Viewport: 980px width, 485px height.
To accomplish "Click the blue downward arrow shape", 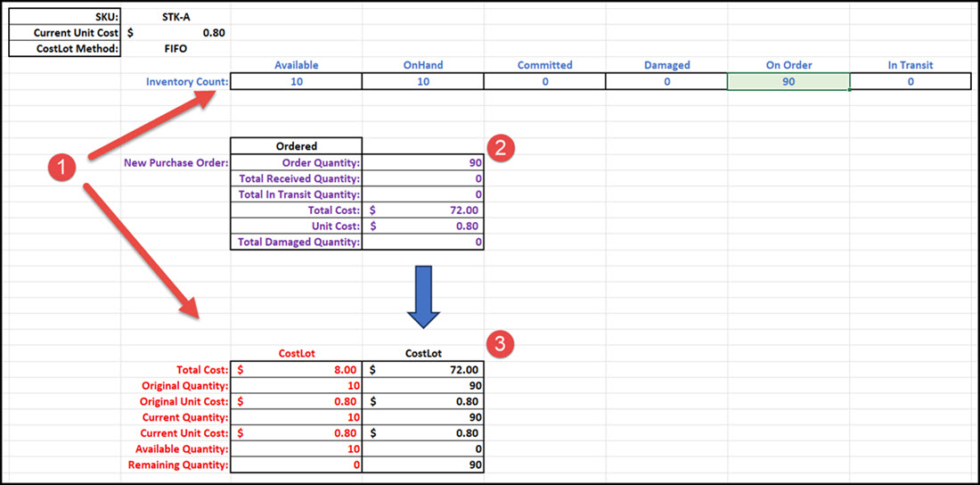I will point(423,296).
